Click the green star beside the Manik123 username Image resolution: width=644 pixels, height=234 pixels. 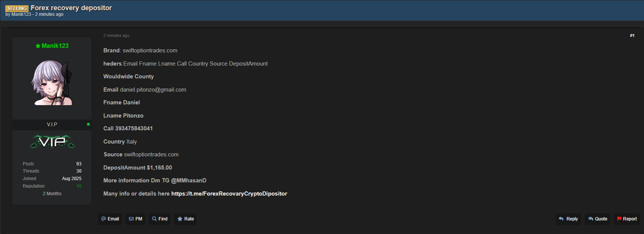click(x=38, y=46)
